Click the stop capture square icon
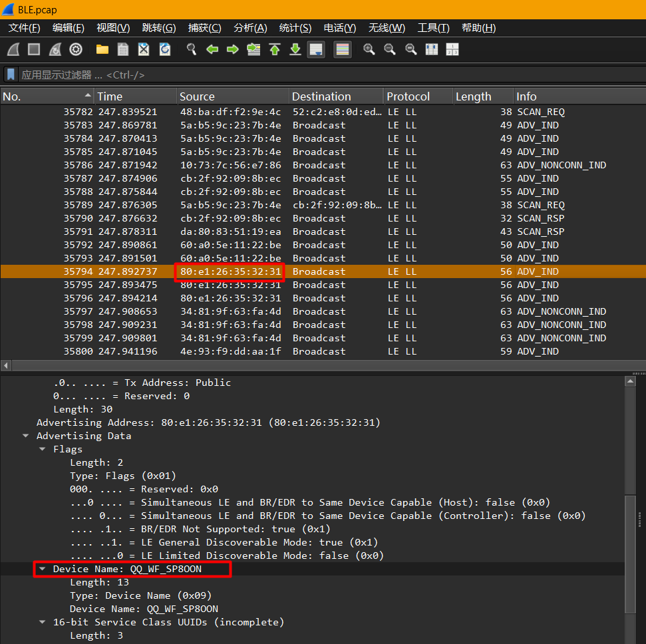 coord(34,49)
